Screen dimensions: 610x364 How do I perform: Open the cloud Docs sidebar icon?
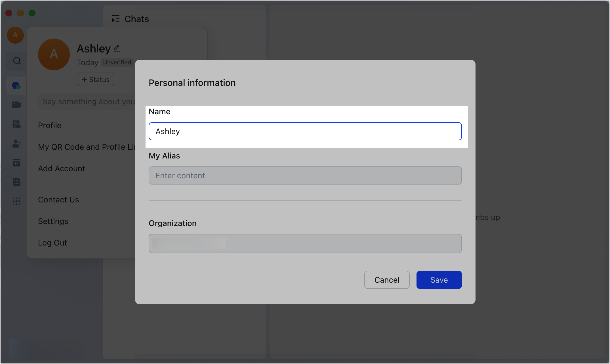click(x=16, y=124)
